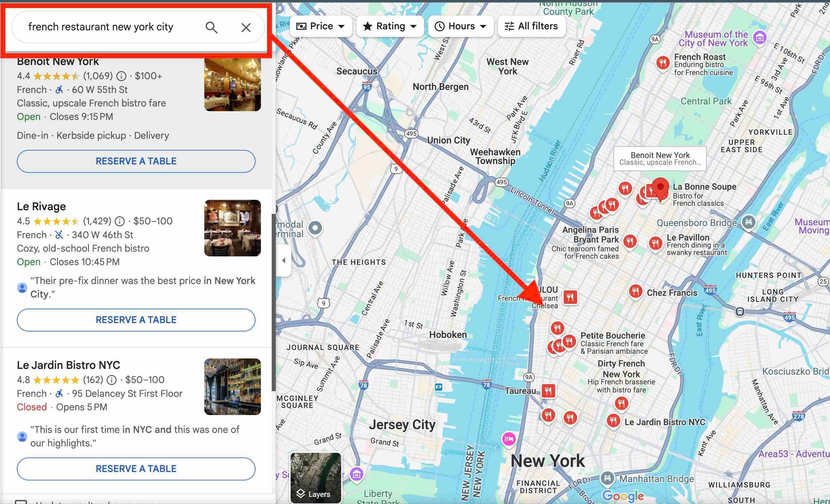
Task: Select the Dirty French New York pin
Action: [621, 404]
